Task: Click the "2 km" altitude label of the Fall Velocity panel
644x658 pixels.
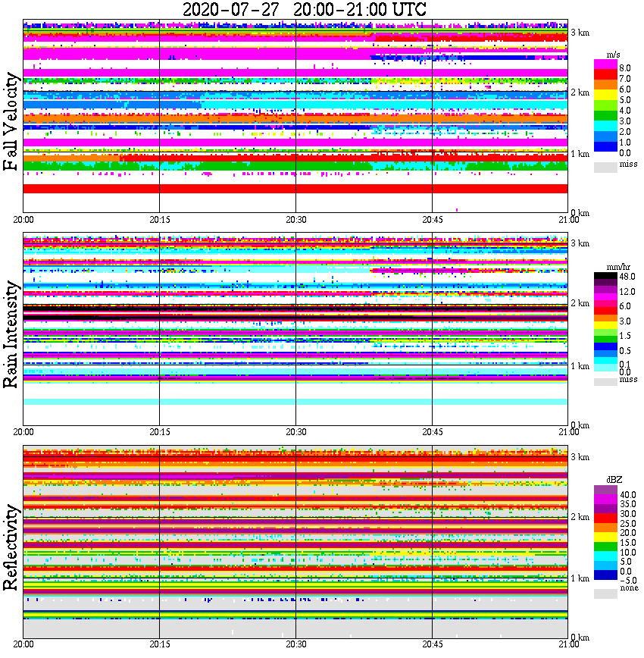Action: [580, 92]
